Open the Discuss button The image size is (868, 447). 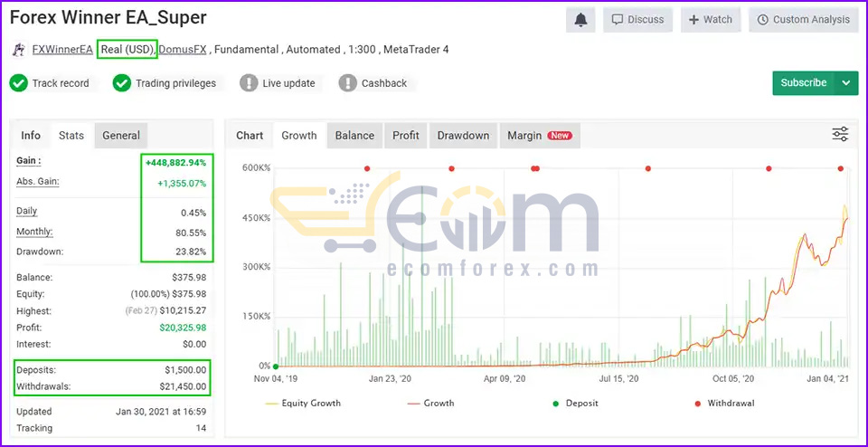[x=637, y=20]
